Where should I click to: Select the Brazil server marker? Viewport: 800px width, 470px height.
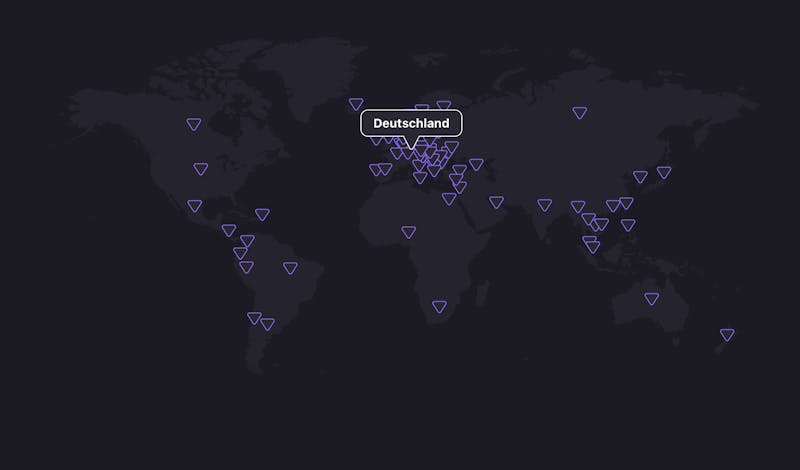click(x=290, y=268)
